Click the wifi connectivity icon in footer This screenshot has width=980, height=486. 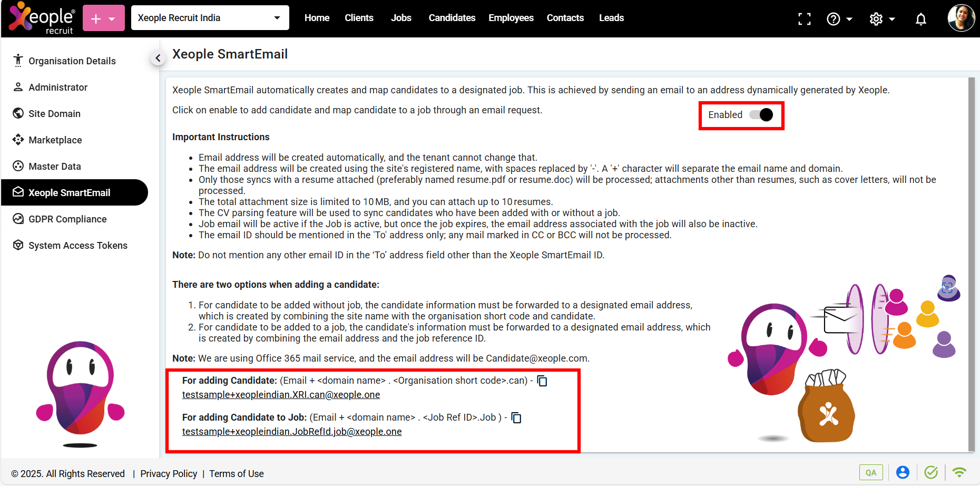pos(959,472)
